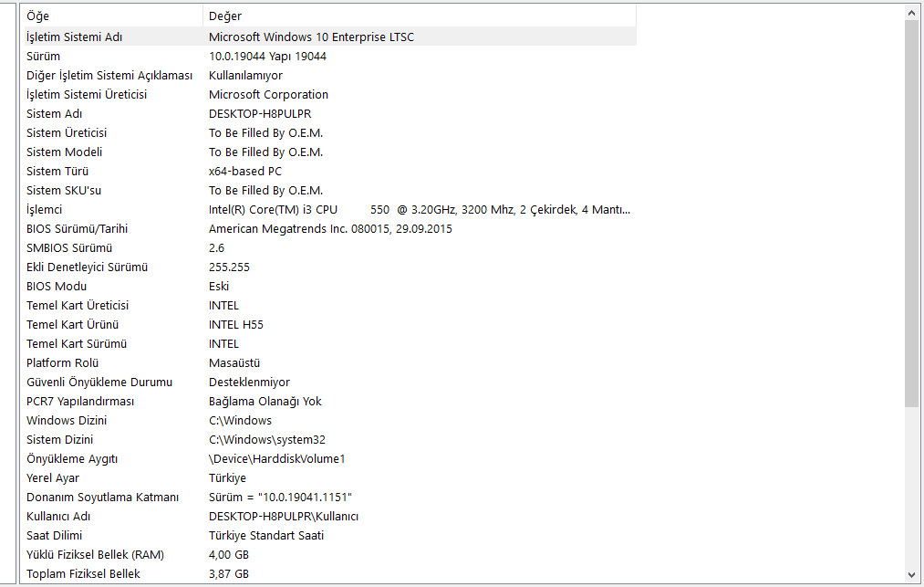Screen dimensions: 924x587
Task: Click the Türkiye Standart Saati value
Action: (x=266, y=536)
